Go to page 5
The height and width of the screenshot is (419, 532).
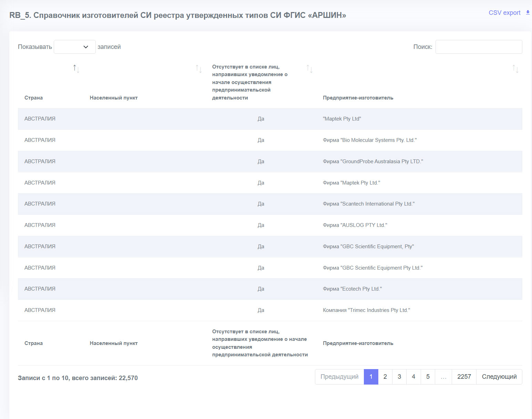[x=428, y=377]
